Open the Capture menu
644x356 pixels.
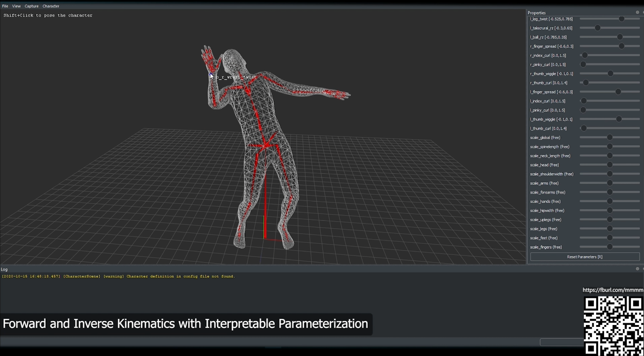pos(31,6)
